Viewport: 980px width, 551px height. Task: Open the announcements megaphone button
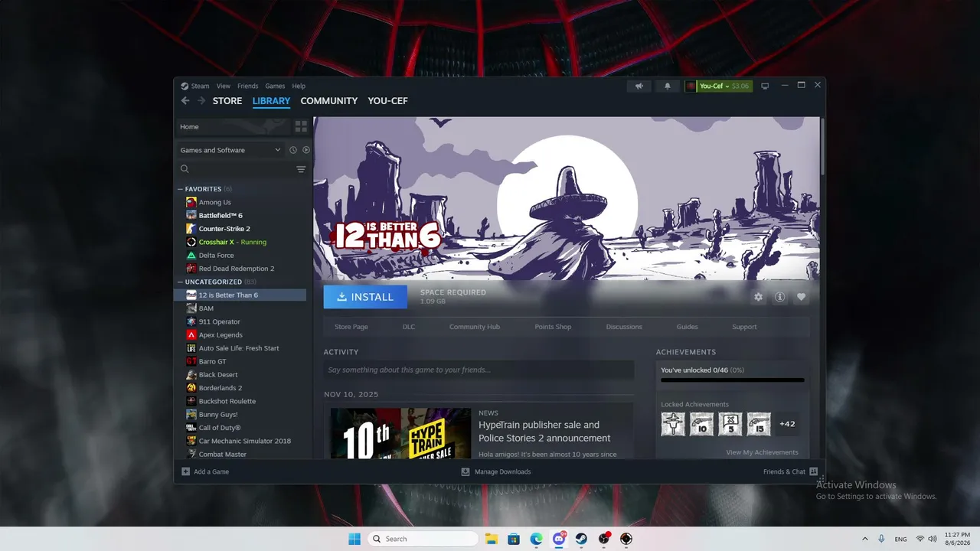[x=639, y=86]
